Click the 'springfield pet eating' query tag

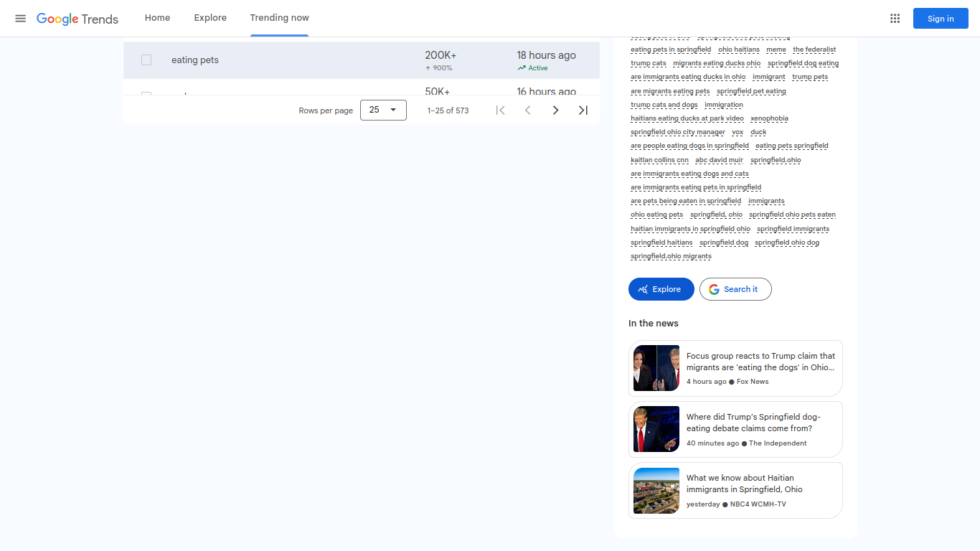pyautogui.click(x=751, y=91)
